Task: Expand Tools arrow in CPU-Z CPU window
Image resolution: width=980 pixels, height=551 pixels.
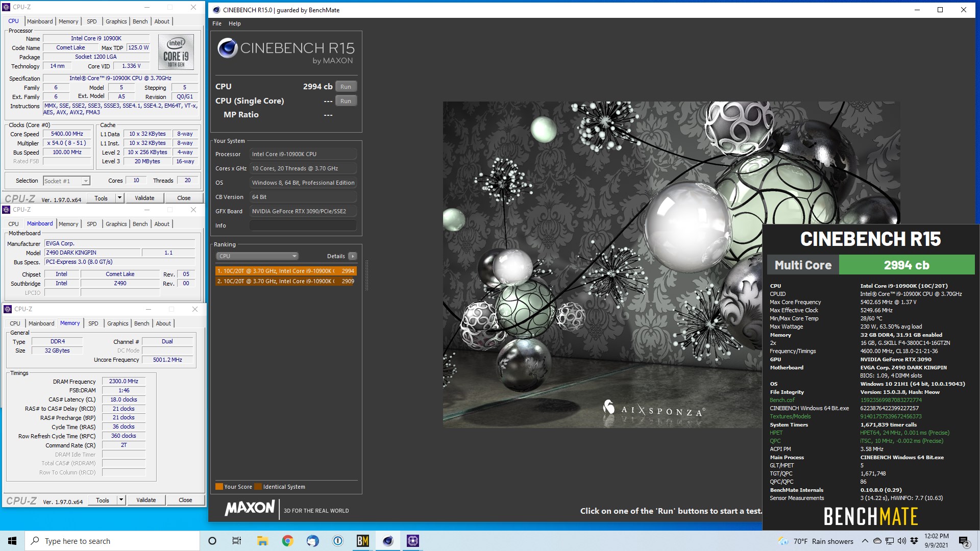Action: (x=119, y=198)
